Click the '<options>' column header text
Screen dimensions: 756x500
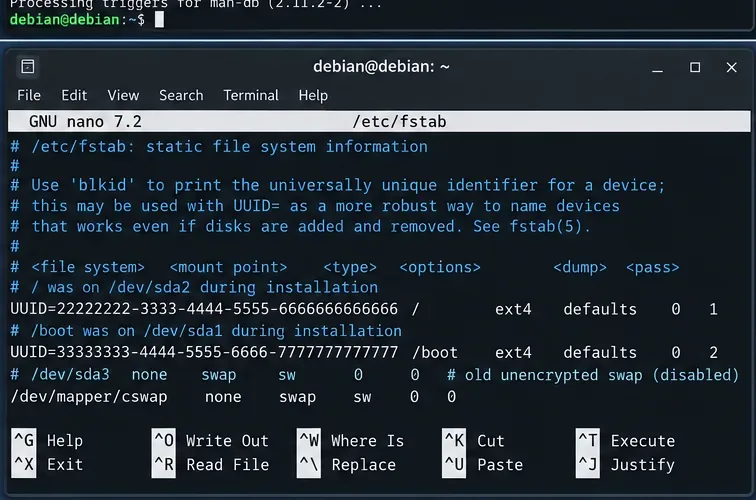pyautogui.click(x=440, y=267)
